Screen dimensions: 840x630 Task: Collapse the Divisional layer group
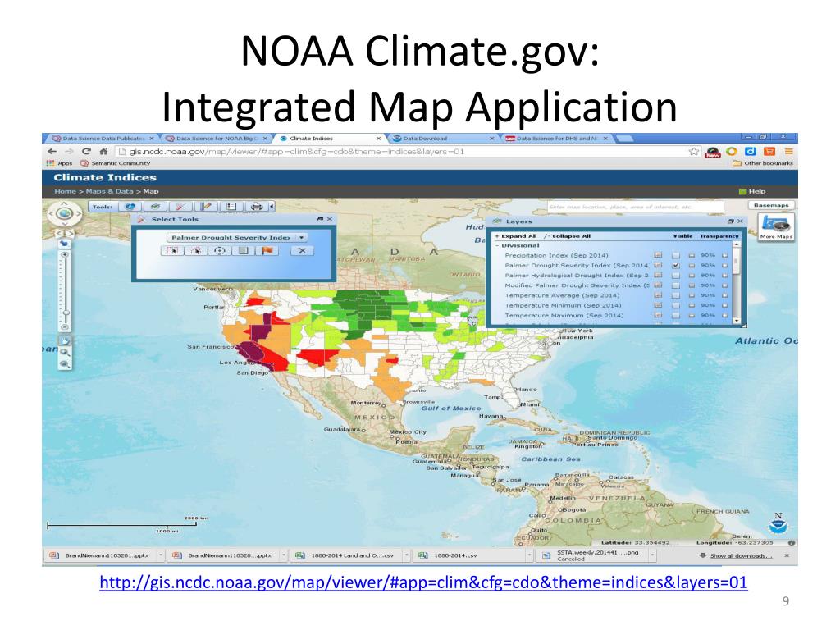pos(497,245)
